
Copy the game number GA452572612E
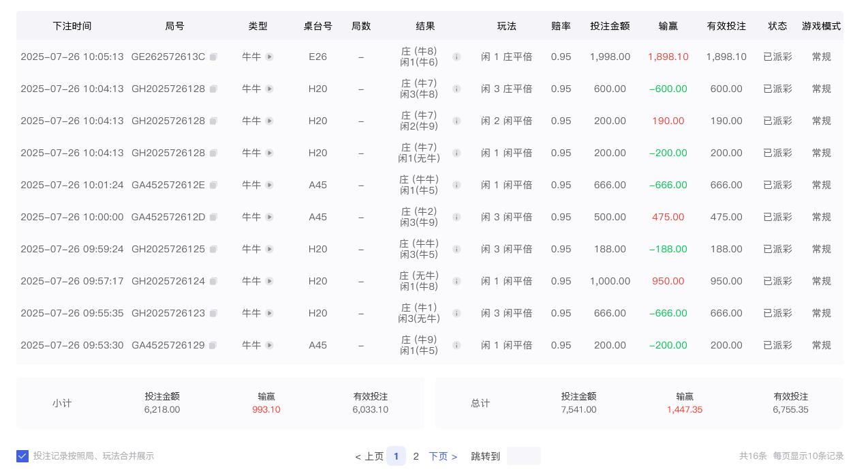[213, 185]
